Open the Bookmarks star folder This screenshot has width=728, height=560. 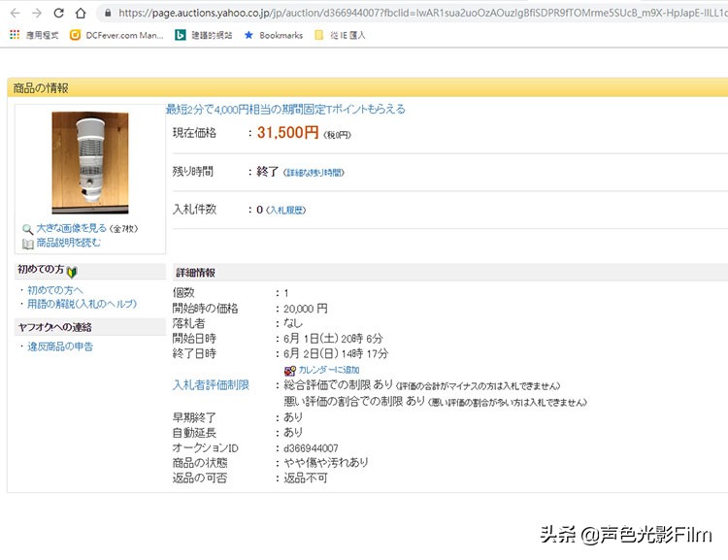[274, 35]
